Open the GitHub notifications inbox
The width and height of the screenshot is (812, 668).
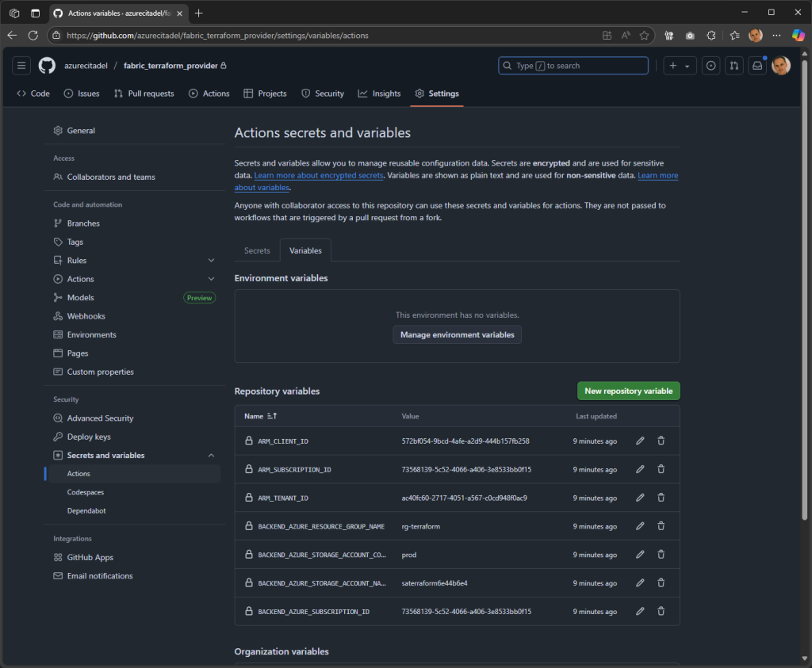(756, 65)
